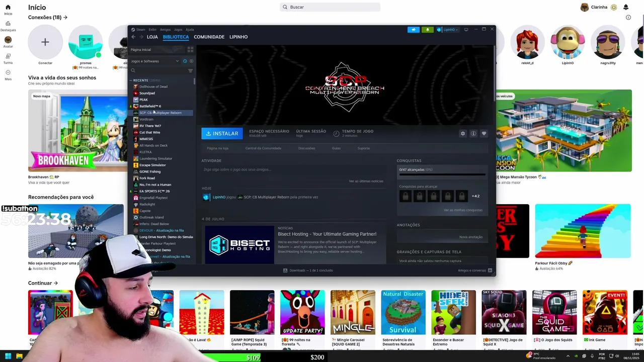
Task: Click the +42 remaining achievements indicator
Action: click(475, 196)
